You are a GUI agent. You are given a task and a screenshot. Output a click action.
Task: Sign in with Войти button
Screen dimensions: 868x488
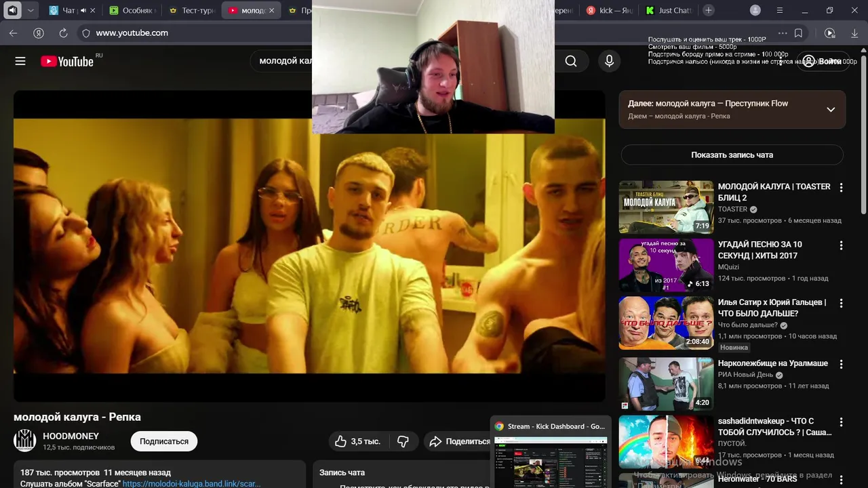pyautogui.click(x=824, y=61)
